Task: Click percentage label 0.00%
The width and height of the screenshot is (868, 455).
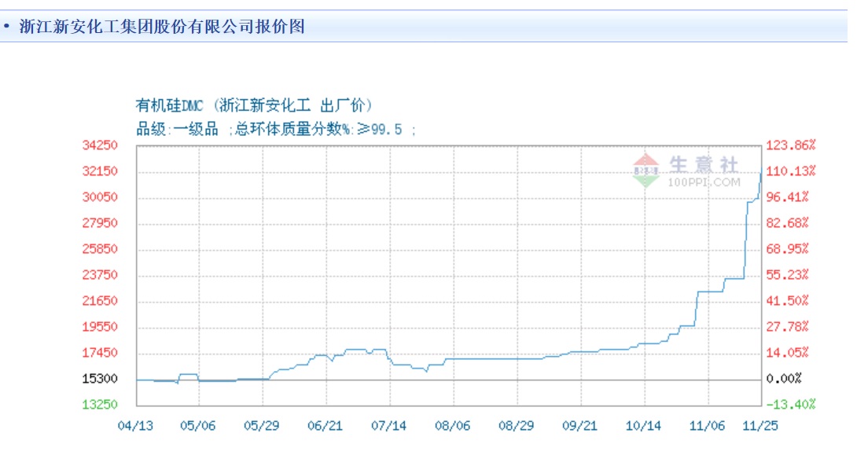Action: point(784,379)
